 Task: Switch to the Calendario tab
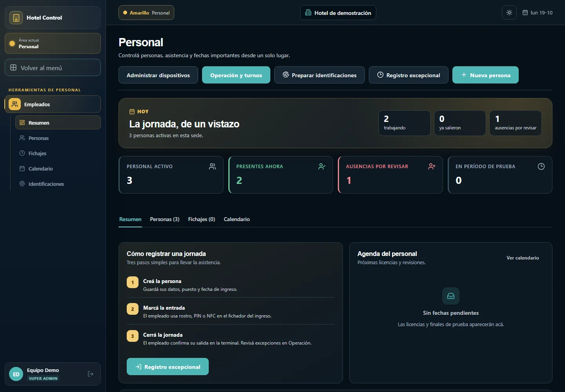[x=237, y=219]
